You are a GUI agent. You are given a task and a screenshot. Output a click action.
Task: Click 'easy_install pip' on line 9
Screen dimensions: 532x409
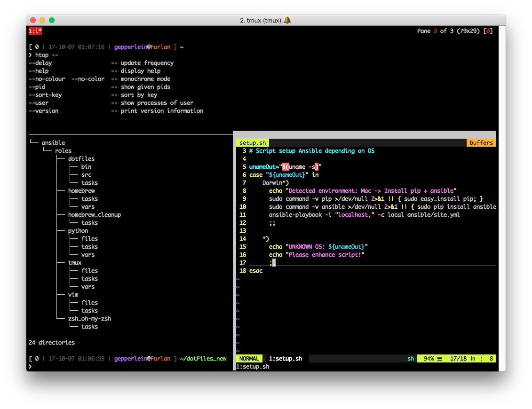(447, 199)
